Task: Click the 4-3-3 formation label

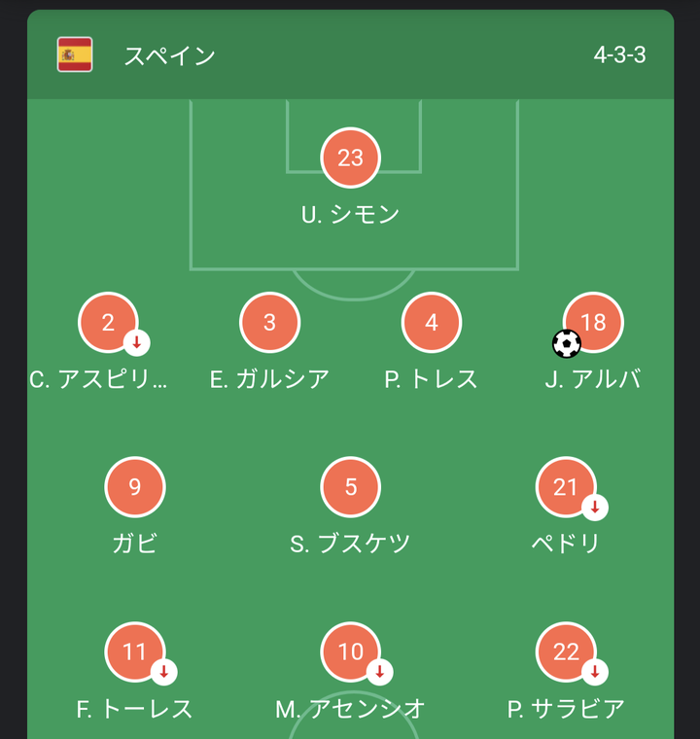Action: pyautogui.click(x=619, y=55)
